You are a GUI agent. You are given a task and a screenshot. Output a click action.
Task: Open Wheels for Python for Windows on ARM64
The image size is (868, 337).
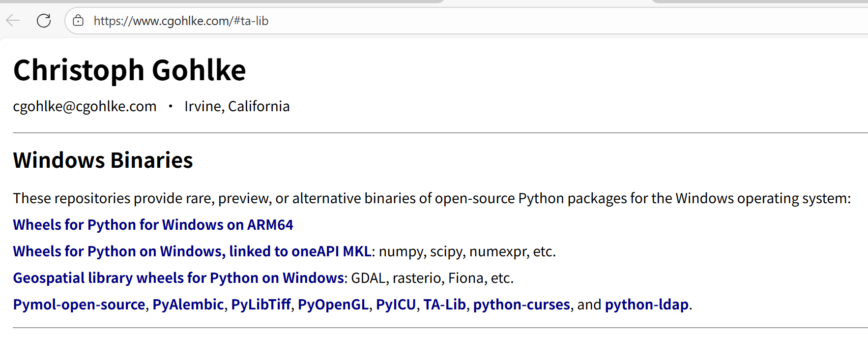(x=153, y=225)
